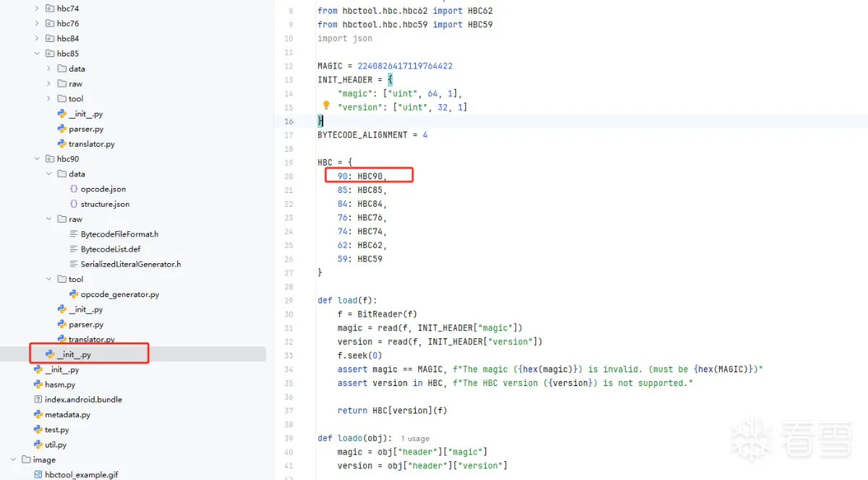Click the Python icon of opcode_generator.py
This screenshot has width=868, height=480.
click(x=74, y=294)
